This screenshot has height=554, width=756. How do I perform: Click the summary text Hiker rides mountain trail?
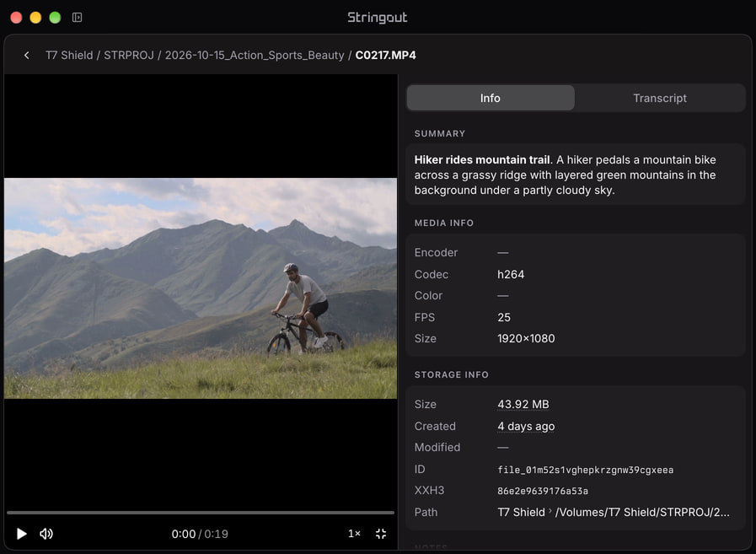481,159
